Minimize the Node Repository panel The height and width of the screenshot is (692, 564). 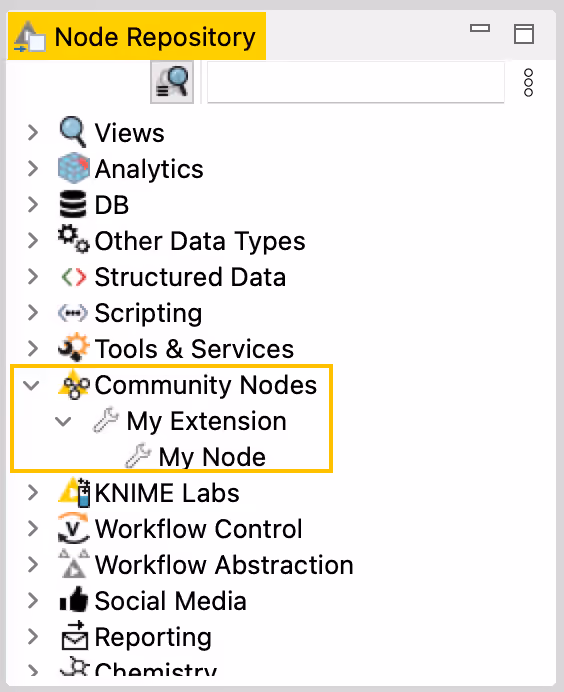(480, 28)
